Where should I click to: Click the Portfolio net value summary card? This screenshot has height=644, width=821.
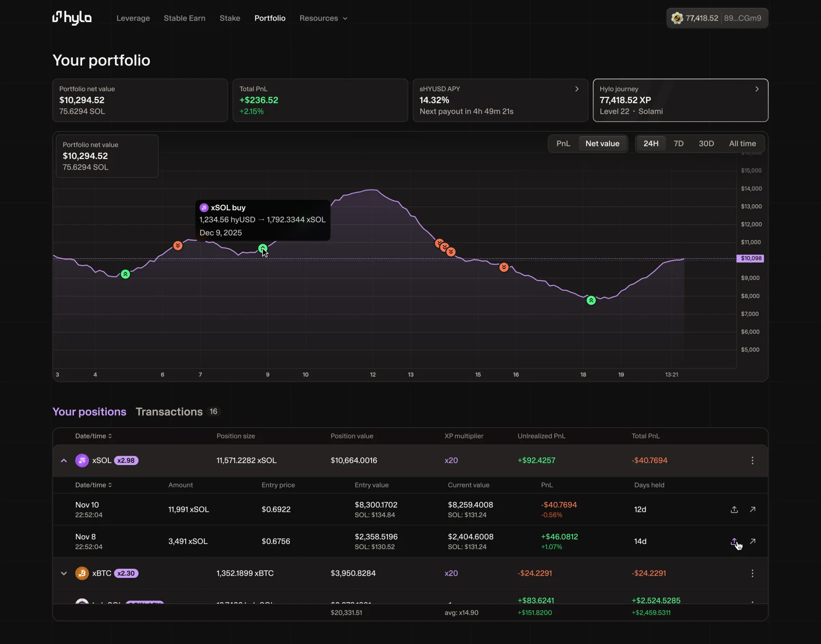pyautogui.click(x=140, y=100)
